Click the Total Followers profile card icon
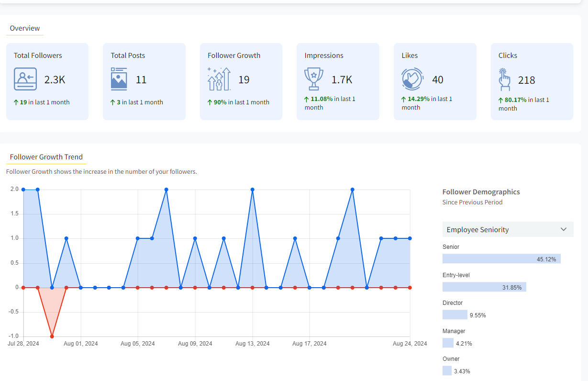Screen dimensions: 588x381 25,79
